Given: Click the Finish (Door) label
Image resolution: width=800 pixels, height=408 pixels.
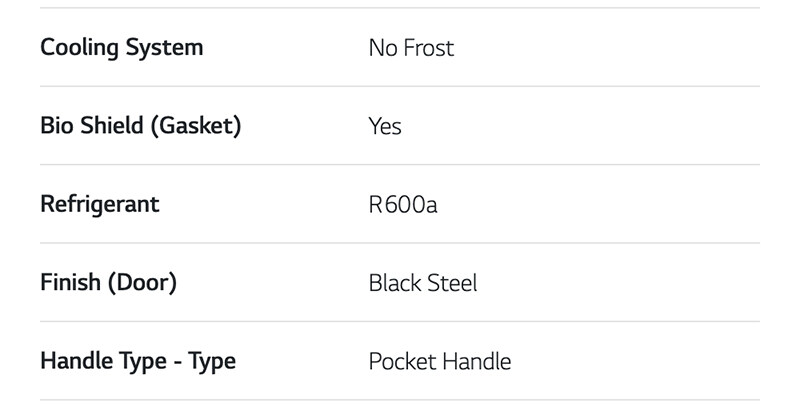Looking at the screenshot, I should point(108,283).
